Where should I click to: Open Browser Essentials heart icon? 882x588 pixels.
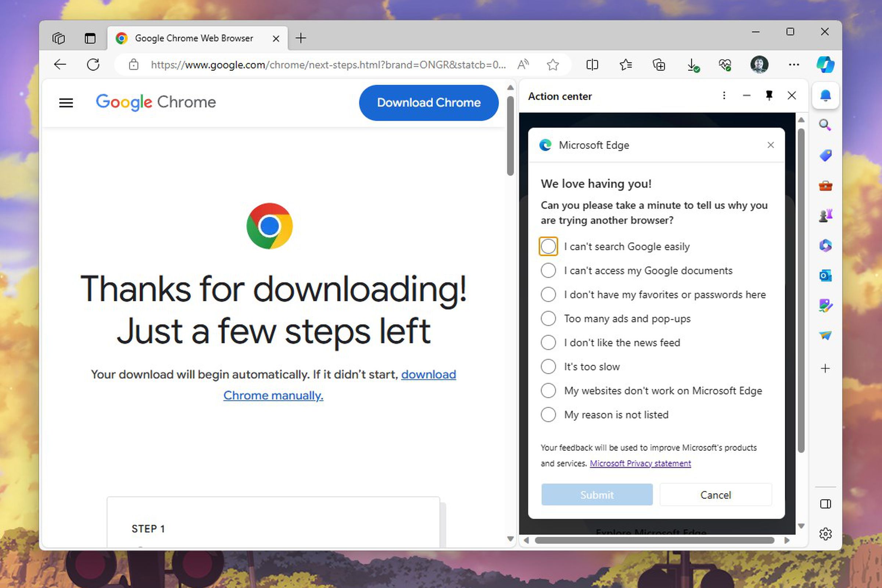724,65
